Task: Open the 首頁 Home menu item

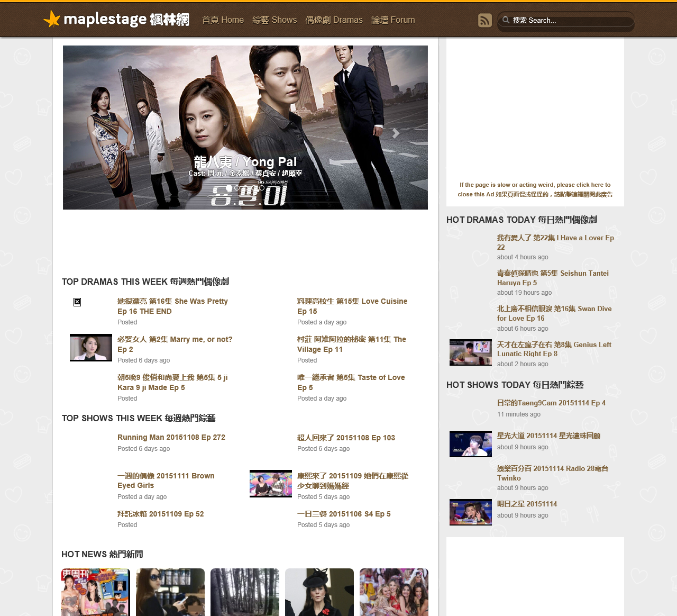Action: [x=223, y=20]
